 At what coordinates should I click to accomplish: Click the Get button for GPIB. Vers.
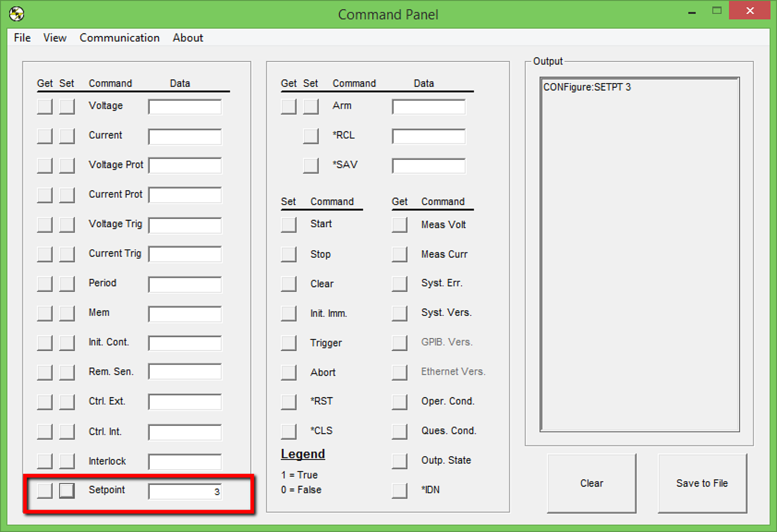pos(400,343)
